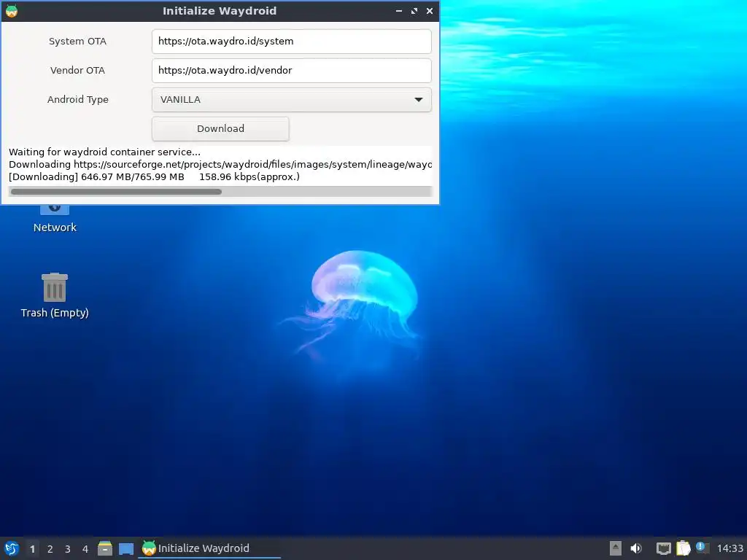Switch to workspace 4
The image size is (747, 560).
(85, 549)
